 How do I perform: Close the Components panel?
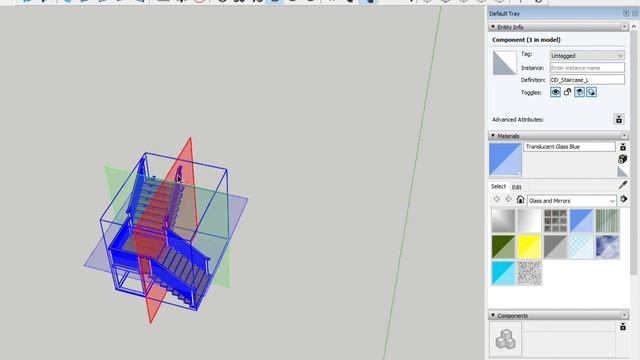(x=624, y=316)
